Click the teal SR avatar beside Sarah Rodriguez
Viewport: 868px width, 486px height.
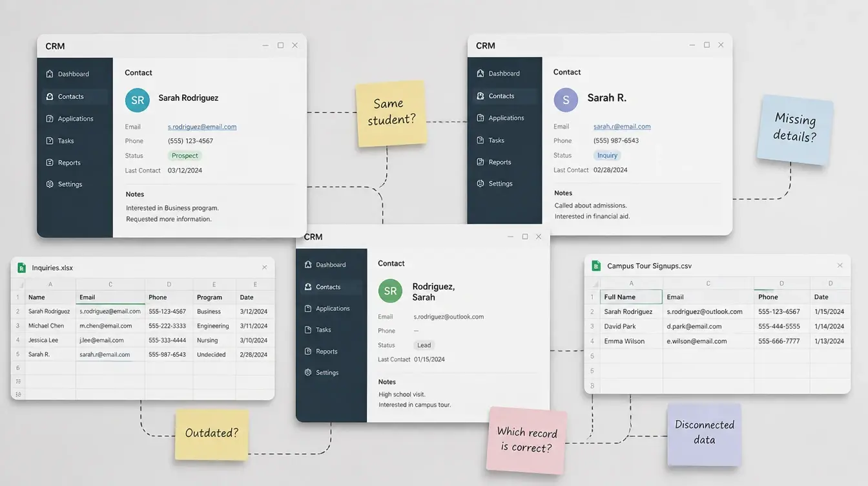138,100
